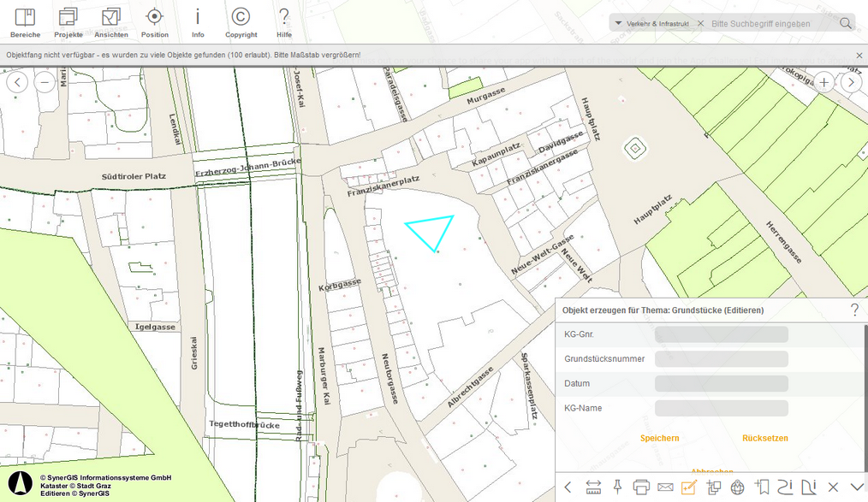
Task: Click Speichern to save the Grundstück
Action: (659, 438)
